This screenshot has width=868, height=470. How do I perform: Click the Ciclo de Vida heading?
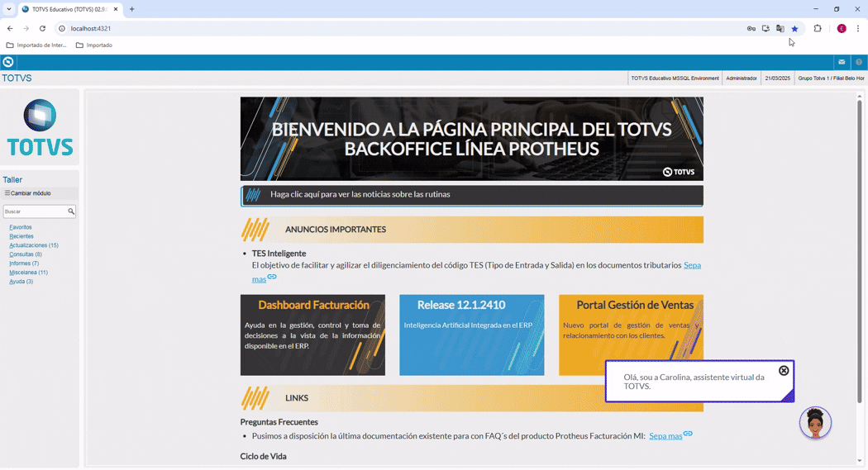pyautogui.click(x=263, y=456)
